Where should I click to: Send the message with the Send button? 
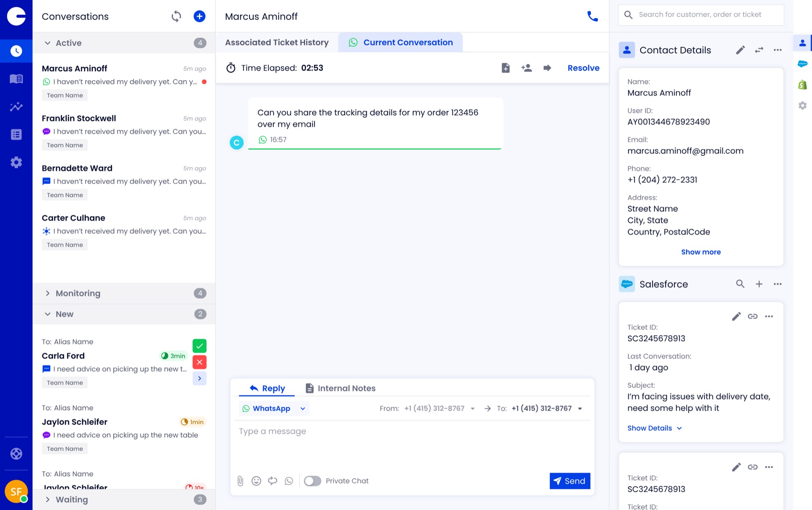click(x=570, y=481)
